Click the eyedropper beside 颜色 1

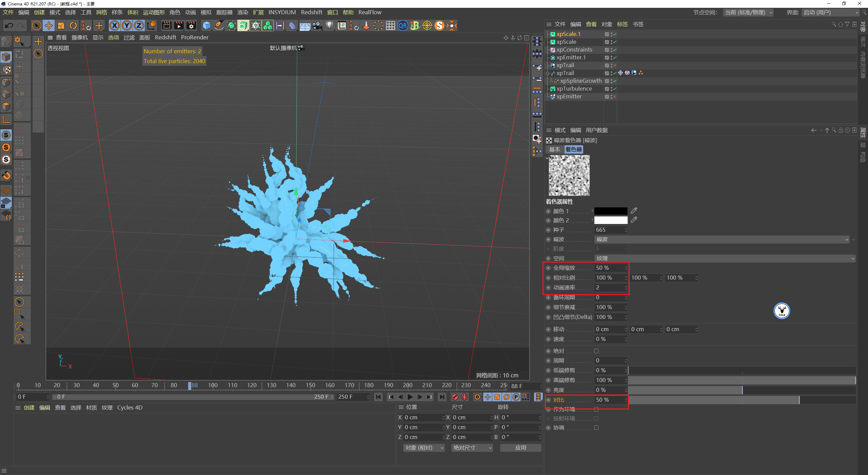click(634, 211)
